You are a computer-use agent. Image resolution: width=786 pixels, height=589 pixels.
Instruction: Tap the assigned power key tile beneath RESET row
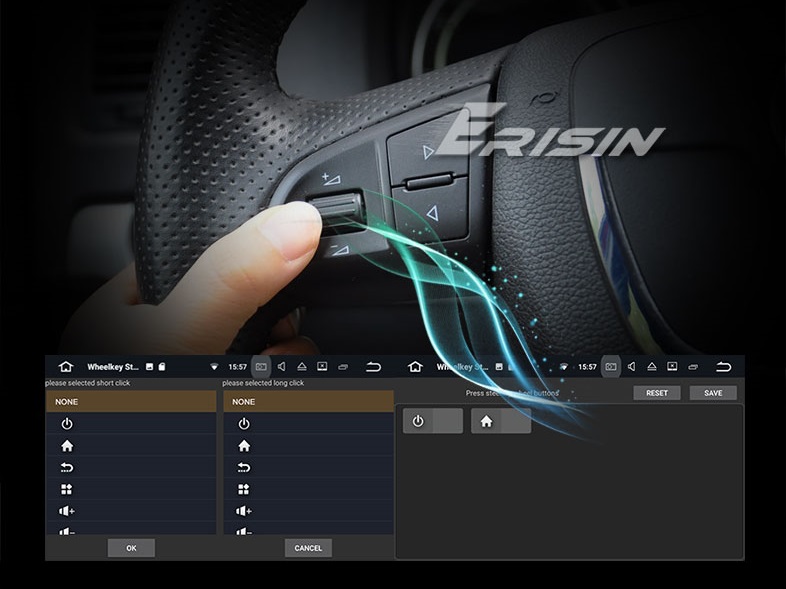[432, 421]
